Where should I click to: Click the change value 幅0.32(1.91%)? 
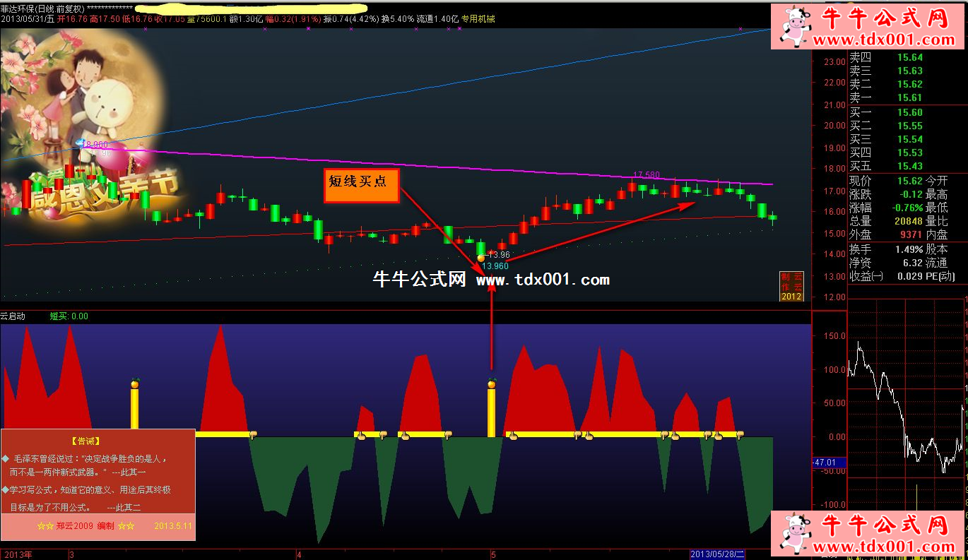click(x=293, y=19)
